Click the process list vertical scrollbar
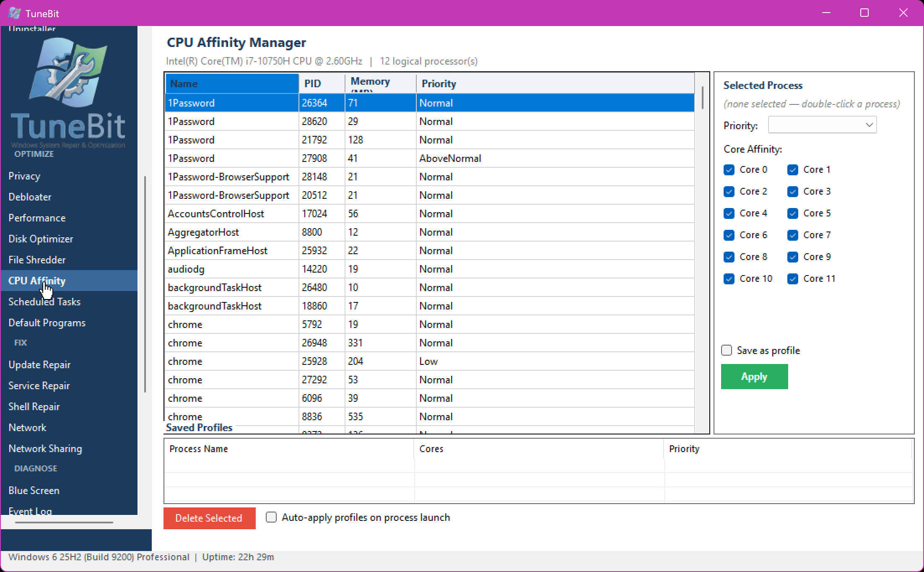924x572 pixels. 702,97
